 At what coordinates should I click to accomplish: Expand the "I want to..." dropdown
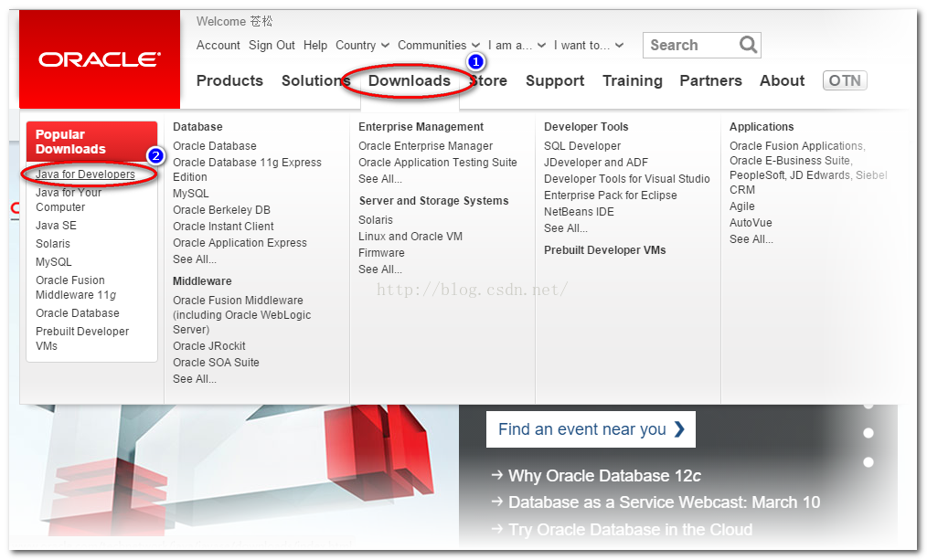click(588, 45)
